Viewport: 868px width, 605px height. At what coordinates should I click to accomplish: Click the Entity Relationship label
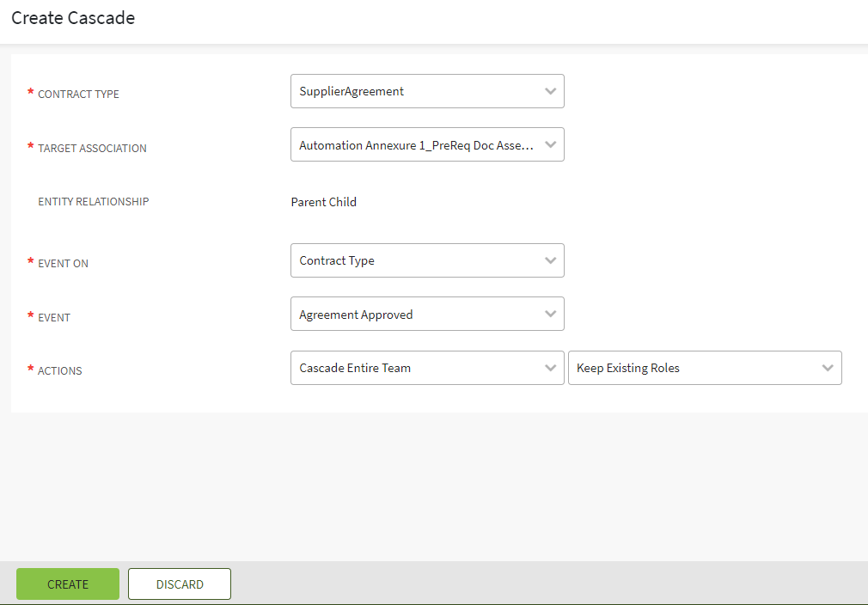tap(94, 202)
